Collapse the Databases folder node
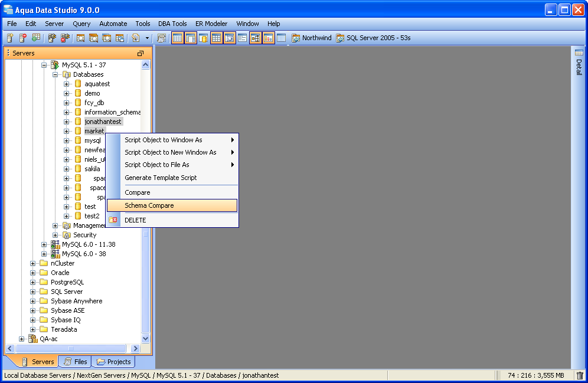The width and height of the screenshot is (588, 383). (x=55, y=74)
